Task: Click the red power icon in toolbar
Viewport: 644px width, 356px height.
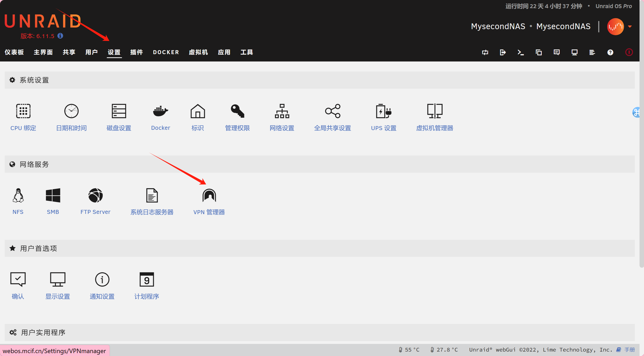Action: click(x=629, y=52)
